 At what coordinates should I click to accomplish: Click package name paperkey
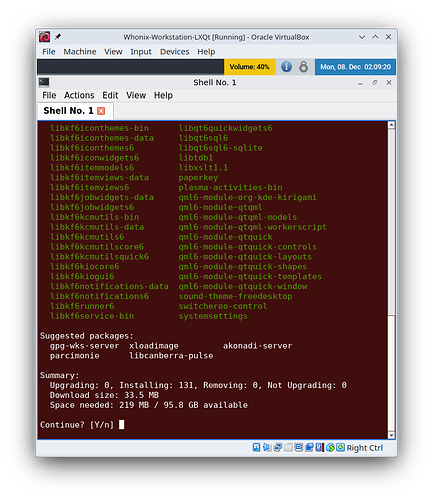point(198,178)
